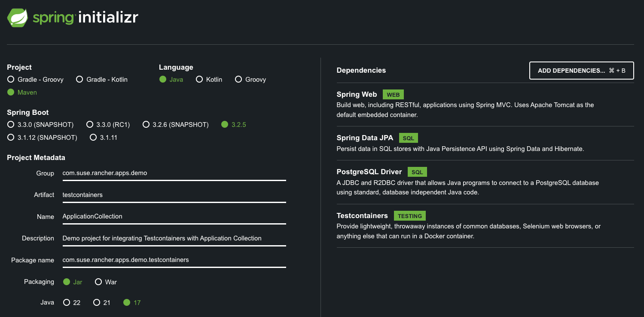Select Kotlin language radio button
This screenshot has height=317, width=644.
click(199, 80)
